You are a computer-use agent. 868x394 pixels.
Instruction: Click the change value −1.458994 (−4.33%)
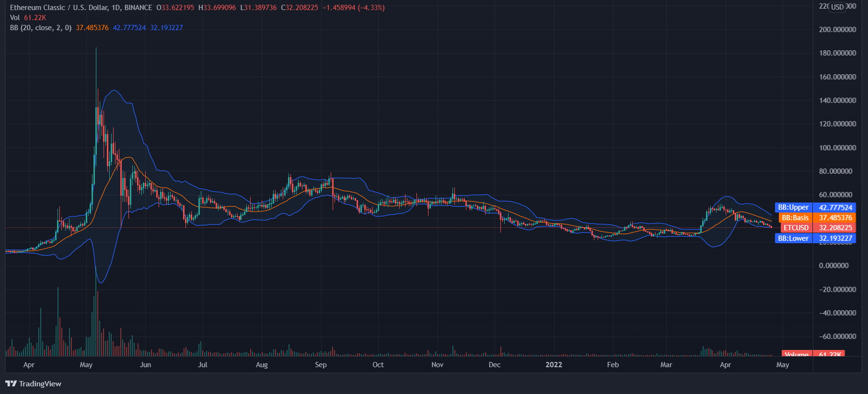pos(353,8)
